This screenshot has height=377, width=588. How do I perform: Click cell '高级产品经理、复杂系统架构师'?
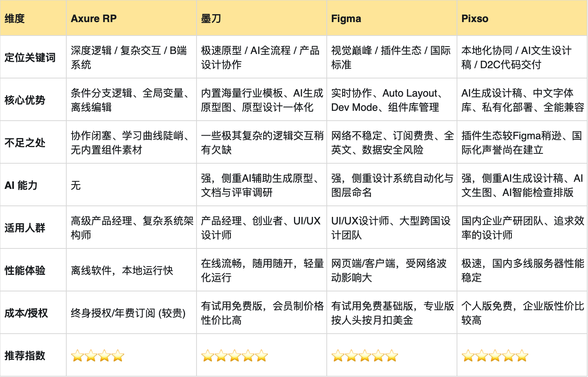(131, 228)
